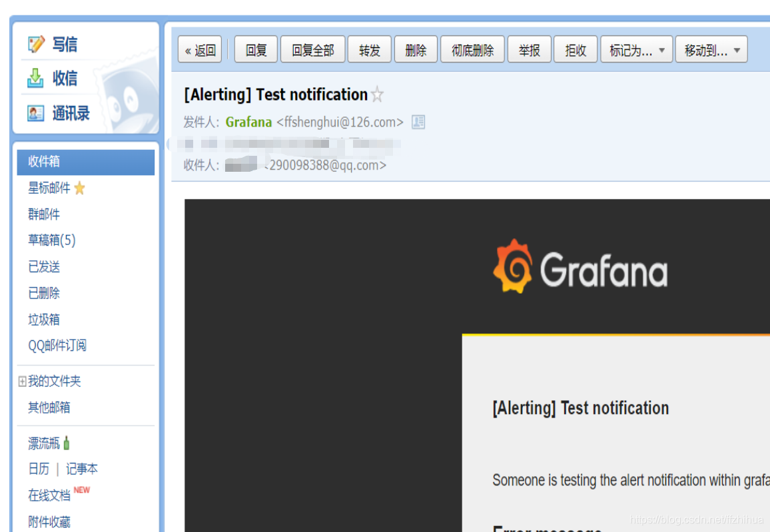The image size is (770, 532).
Task: Open the 移动到... dropdown
Action: coord(711,49)
